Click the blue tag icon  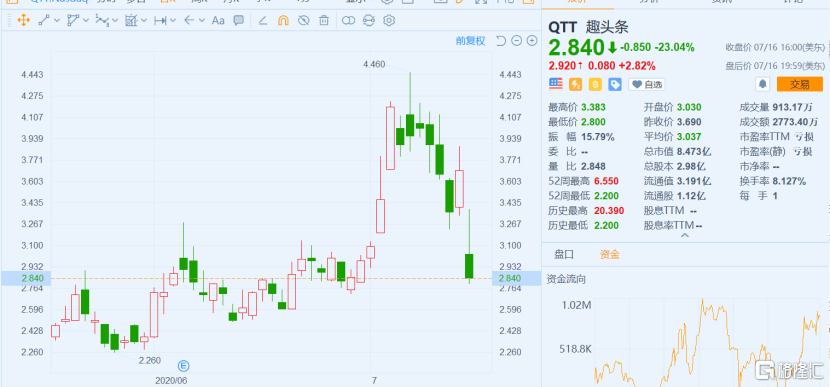pos(615,84)
